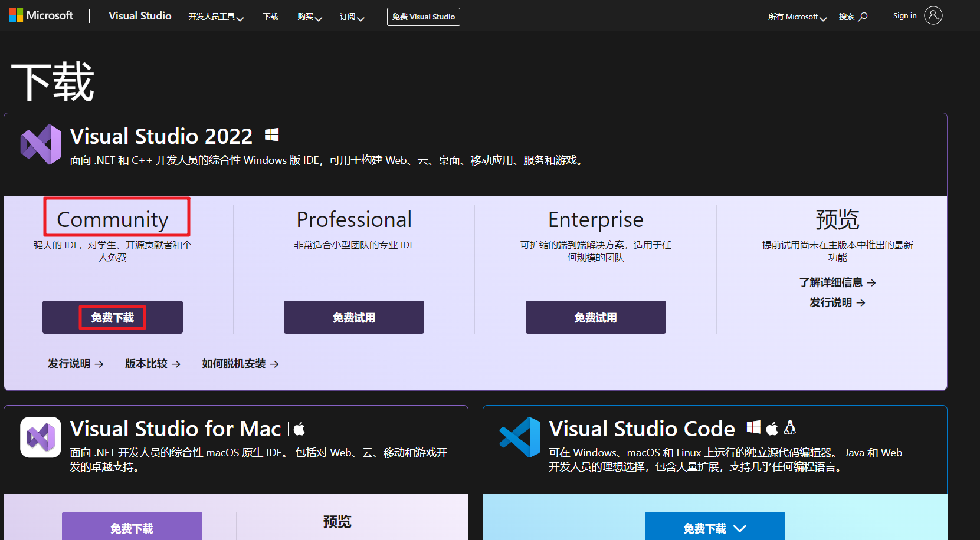Click the Visual Studio Code blue logo
This screenshot has width=980, height=540.
pos(520,437)
